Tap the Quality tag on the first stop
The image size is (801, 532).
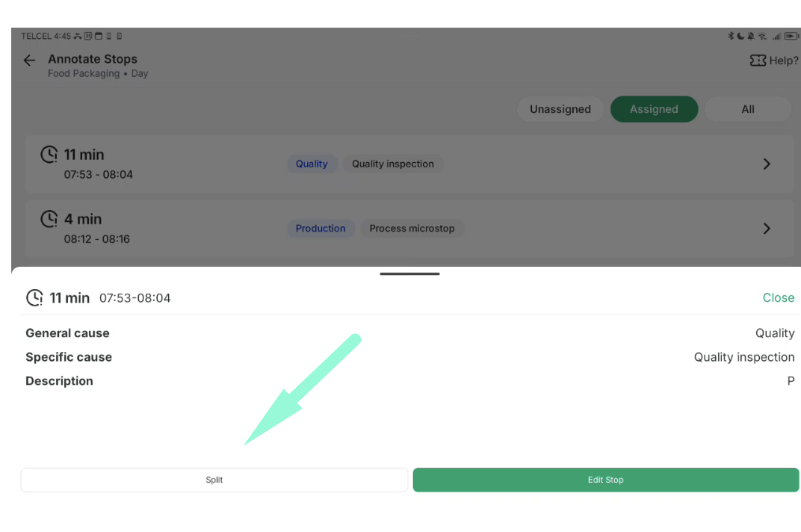312,164
